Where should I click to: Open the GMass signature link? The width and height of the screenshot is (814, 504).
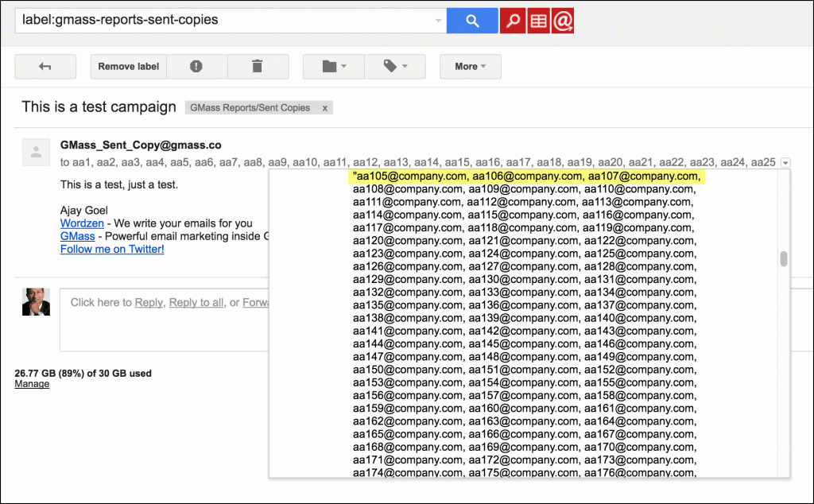pyautogui.click(x=77, y=236)
